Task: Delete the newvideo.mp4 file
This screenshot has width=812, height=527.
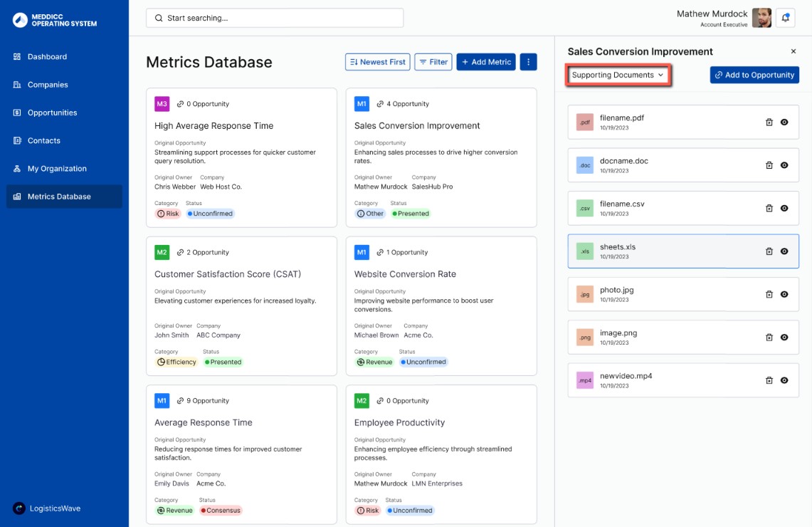Action: point(769,380)
